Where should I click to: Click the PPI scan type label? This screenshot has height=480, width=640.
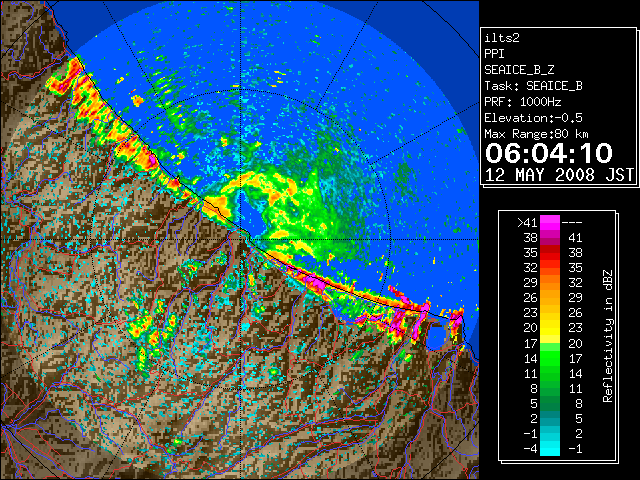pyautogui.click(x=494, y=54)
